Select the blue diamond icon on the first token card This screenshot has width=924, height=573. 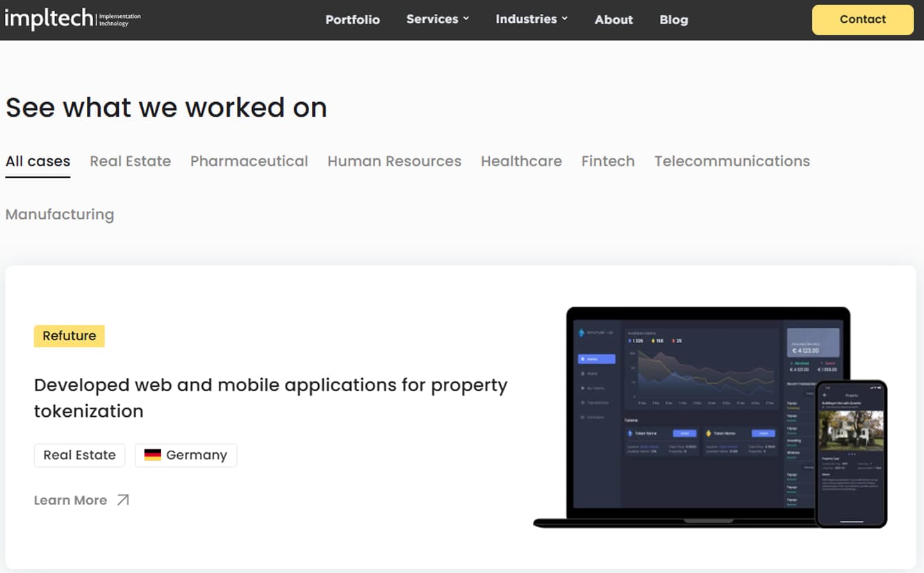coord(629,433)
